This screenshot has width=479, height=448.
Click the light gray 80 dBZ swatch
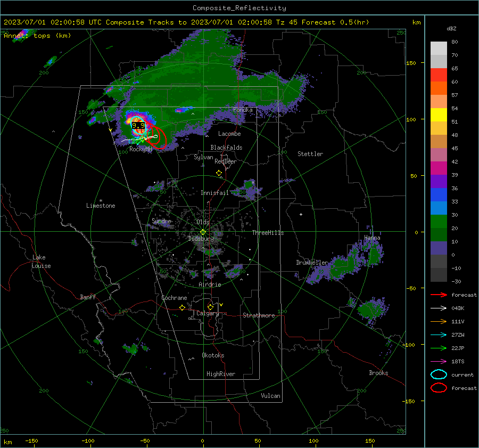pos(439,48)
